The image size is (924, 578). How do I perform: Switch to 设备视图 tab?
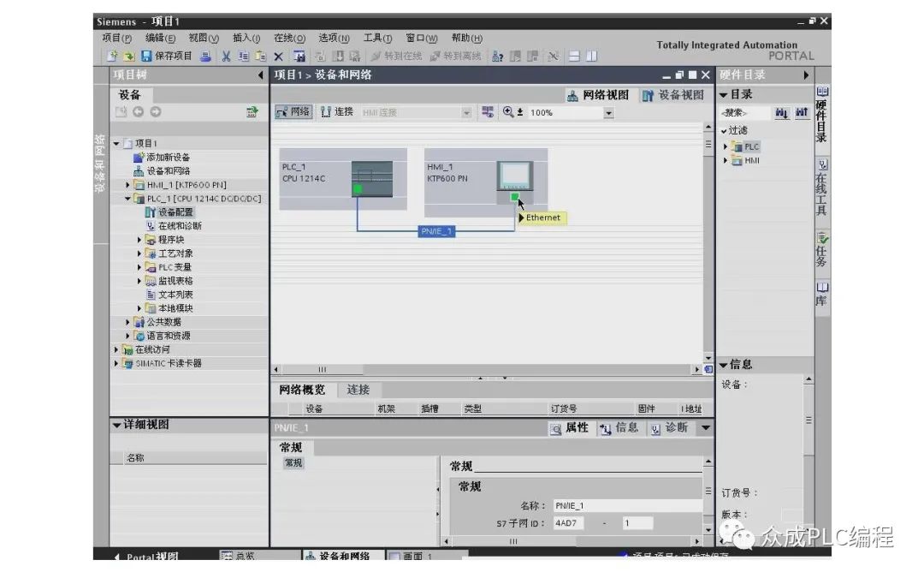(x=673, y=95)
